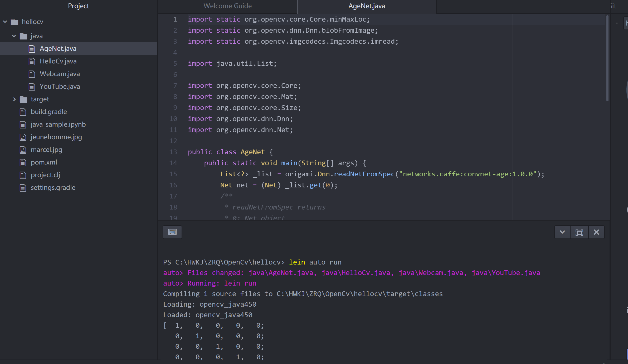Switch to the Welcome Guide tab
This screenshot has width=628, height=364.
coord(227,6)
